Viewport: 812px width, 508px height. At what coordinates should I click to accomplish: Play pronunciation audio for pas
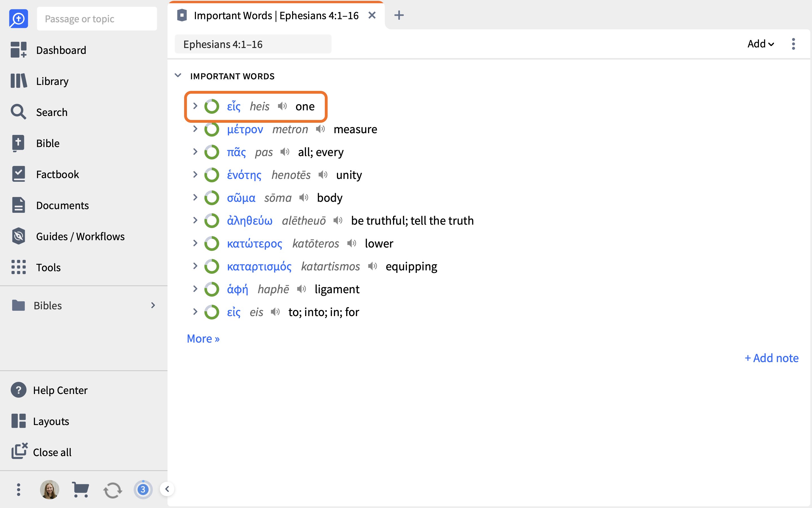coord(284,152)
